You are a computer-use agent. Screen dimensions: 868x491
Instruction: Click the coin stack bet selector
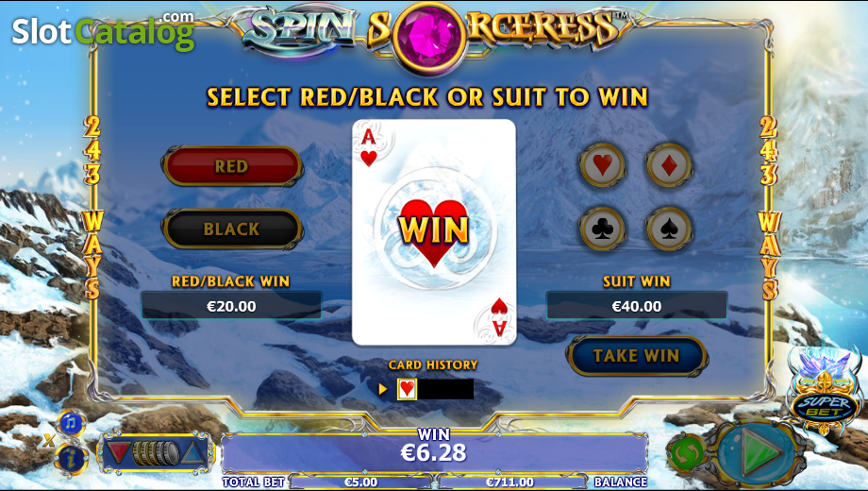click(x=156, y=453)
